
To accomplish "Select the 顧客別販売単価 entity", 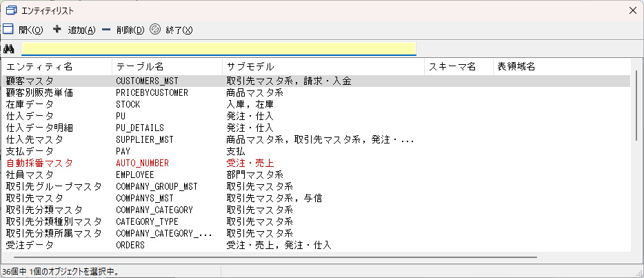I will point(39,93).
